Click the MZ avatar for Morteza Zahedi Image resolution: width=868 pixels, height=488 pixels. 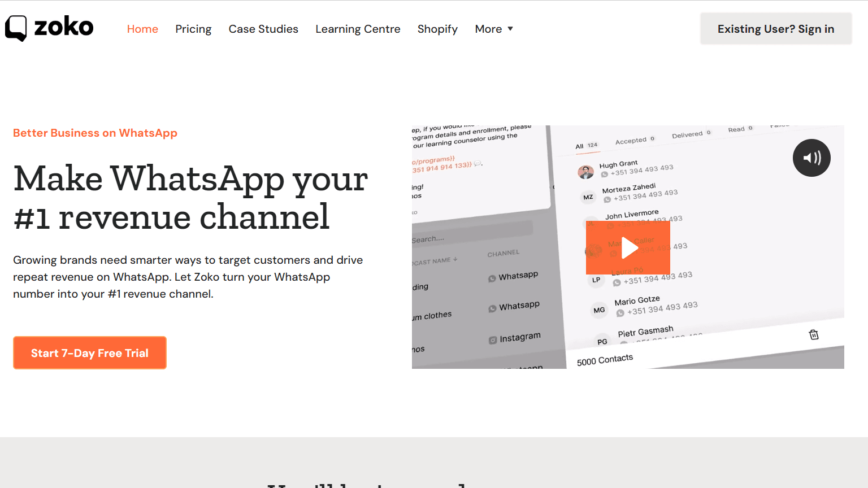(x=588, y=197)
